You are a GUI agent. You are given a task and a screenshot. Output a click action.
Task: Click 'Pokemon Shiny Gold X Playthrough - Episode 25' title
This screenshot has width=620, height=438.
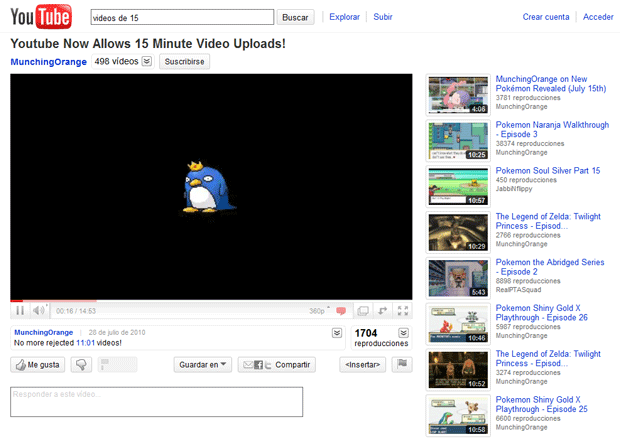[x=541, y=404]
